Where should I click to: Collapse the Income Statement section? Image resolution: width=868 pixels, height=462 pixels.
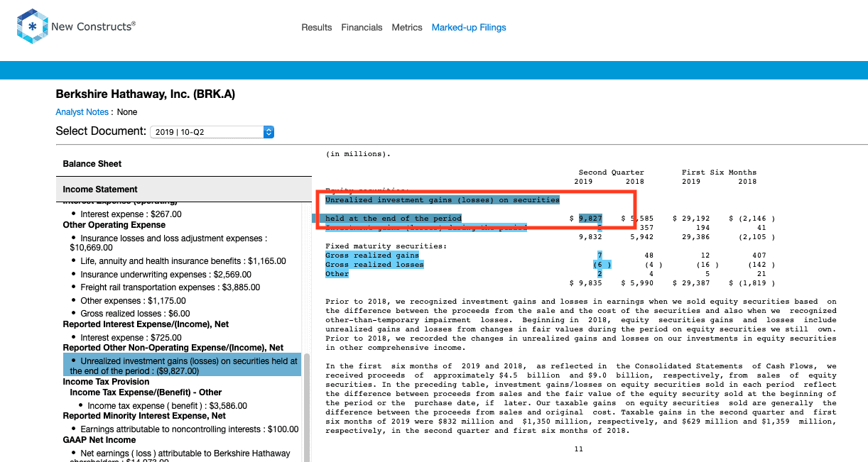183,189
